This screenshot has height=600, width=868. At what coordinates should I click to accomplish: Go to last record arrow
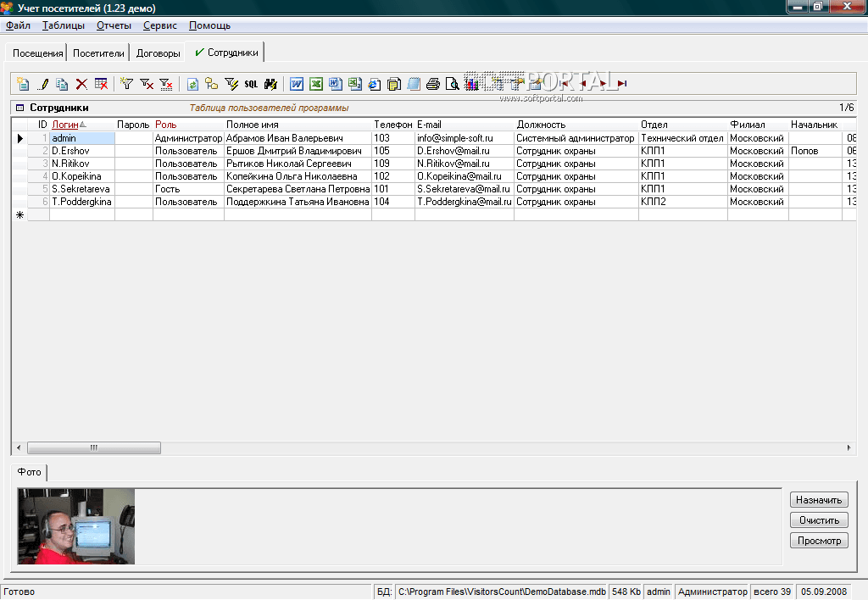coord(622,84)
